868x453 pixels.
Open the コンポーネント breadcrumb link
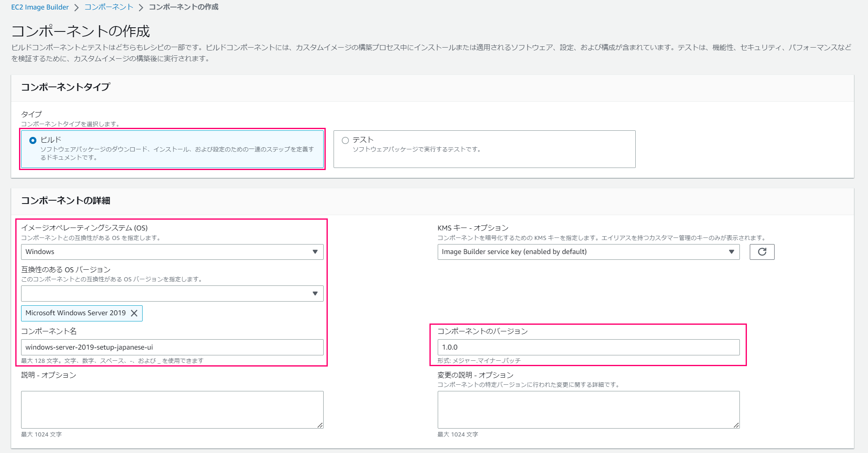(109, 7)
